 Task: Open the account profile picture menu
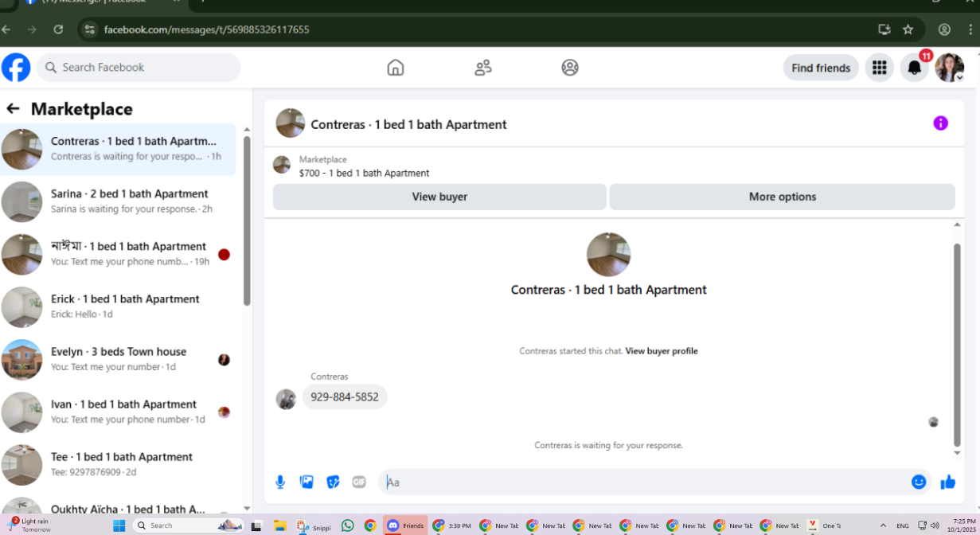(950, 68)
